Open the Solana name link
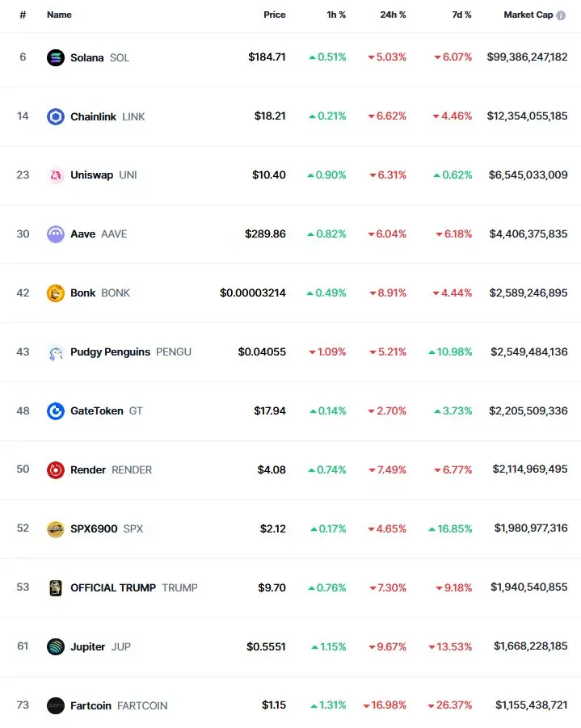The width and height of the screenshot is (581, 728). (86, 57)
